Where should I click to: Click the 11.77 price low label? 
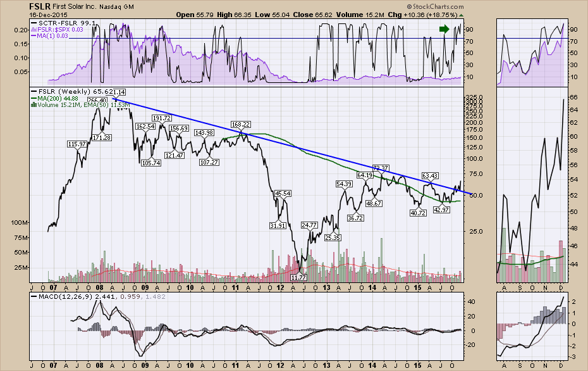point(298,277)
